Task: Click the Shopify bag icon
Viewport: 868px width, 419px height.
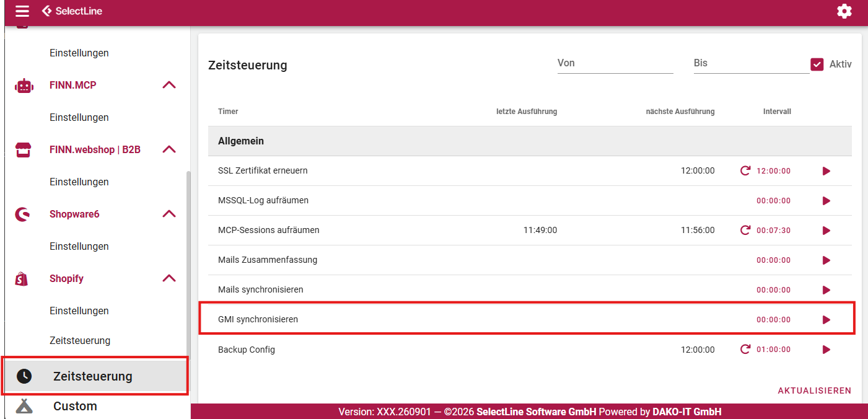Action: click(x=22, y=279)
